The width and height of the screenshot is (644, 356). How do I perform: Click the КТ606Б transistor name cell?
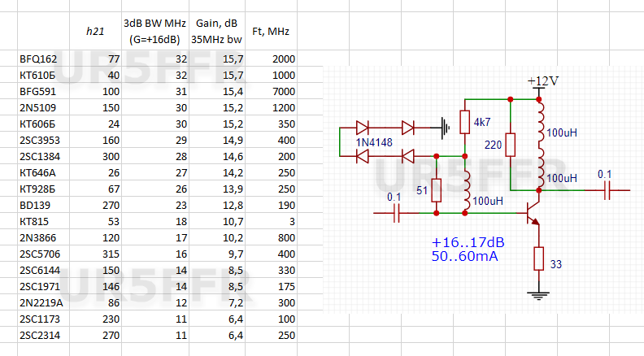pos(44,124)
